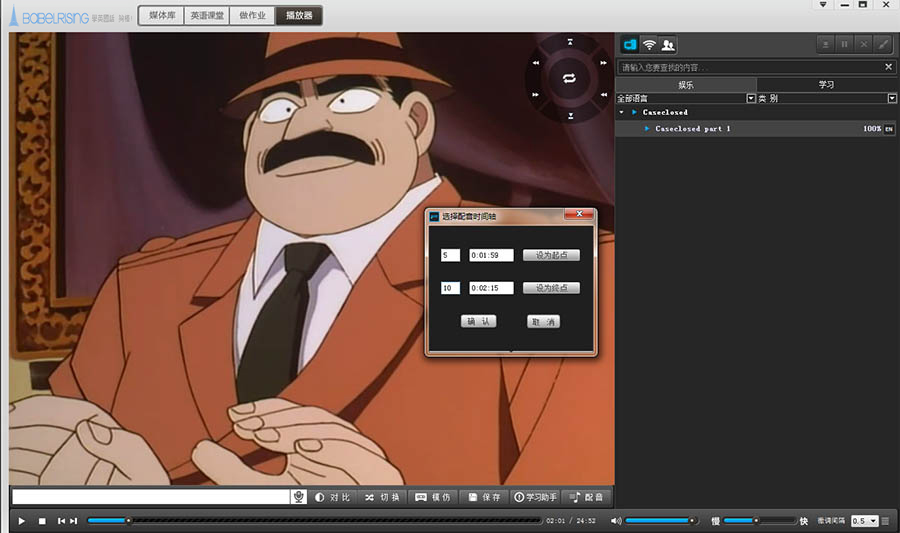The width and height of the screenshot is (900, 533).
Task: Click the text input box below the video
Action: point(151,497)
